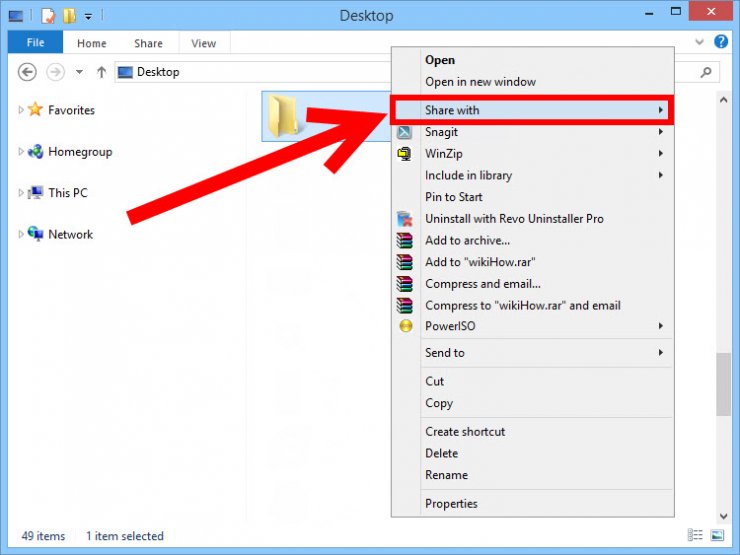740x555 pixels.
Task: Click the Back navigation arrow
Action: pyautogui.click(x=27, y=72)
